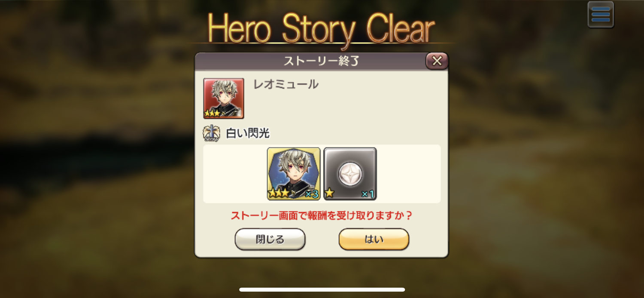This screenshot has width=644, height=298.
Task: Click empty space in the white rewards tray
Action: coord(408,174)
